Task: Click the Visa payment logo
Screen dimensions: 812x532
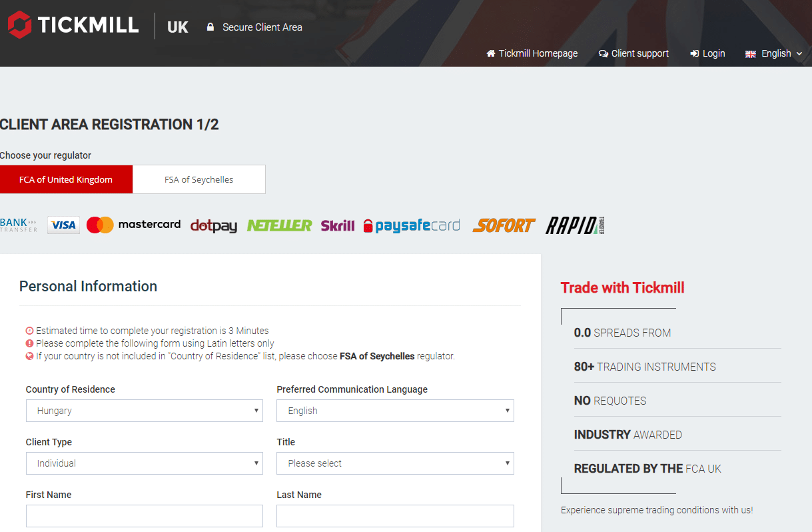Action: click(63, 225)
